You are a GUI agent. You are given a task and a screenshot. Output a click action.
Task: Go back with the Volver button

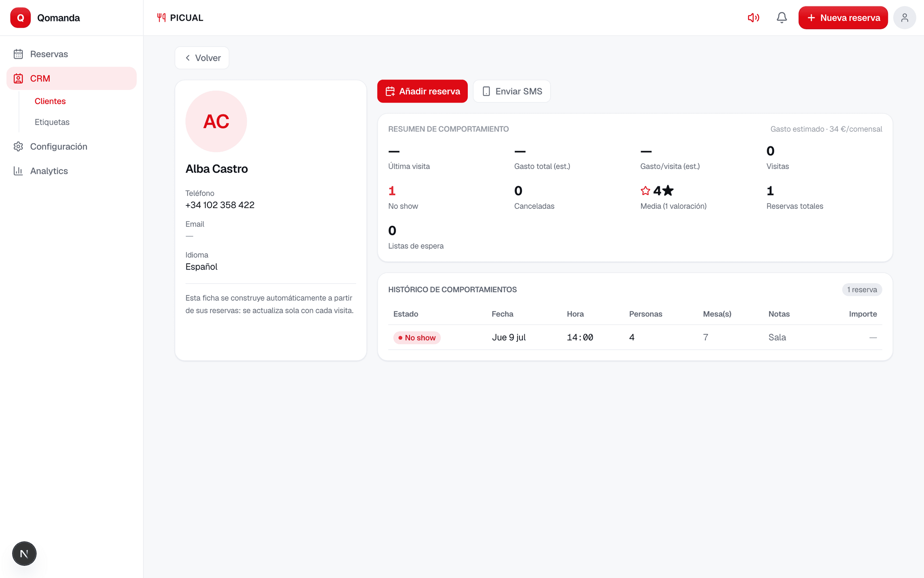coord(202,58)
